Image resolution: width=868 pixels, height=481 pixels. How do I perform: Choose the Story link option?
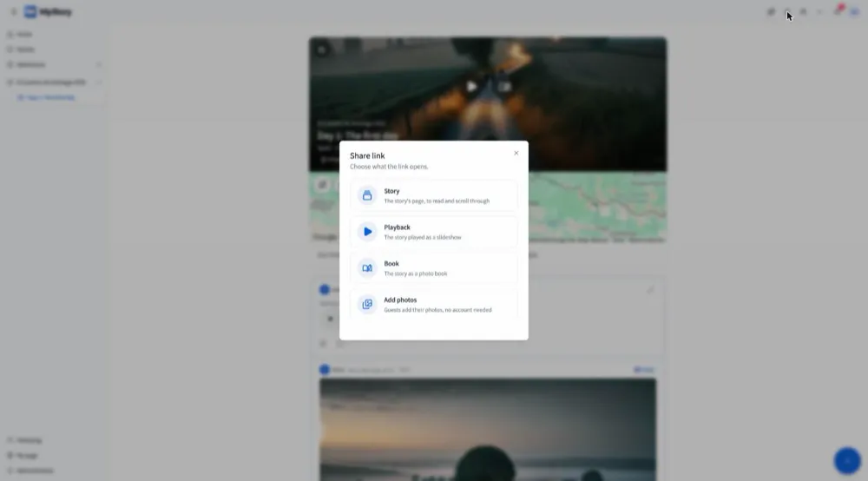pyautogui.click(x=433, y=195)
